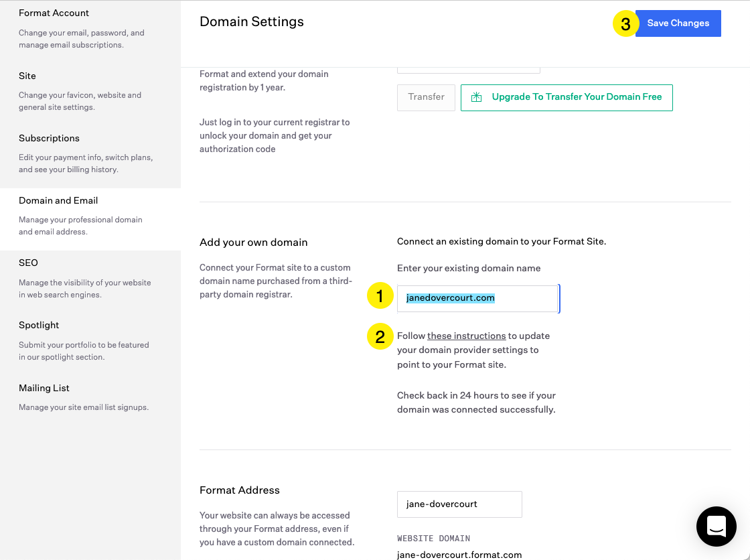The width and height of the screenshot is (750, 560).
Task: Click the Save Changes button
Action: coord(678,23)
